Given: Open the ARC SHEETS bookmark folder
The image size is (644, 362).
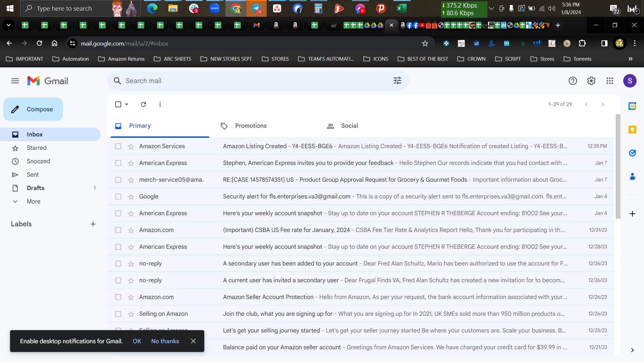Looking at the screenshot, I should click(172, 59).
